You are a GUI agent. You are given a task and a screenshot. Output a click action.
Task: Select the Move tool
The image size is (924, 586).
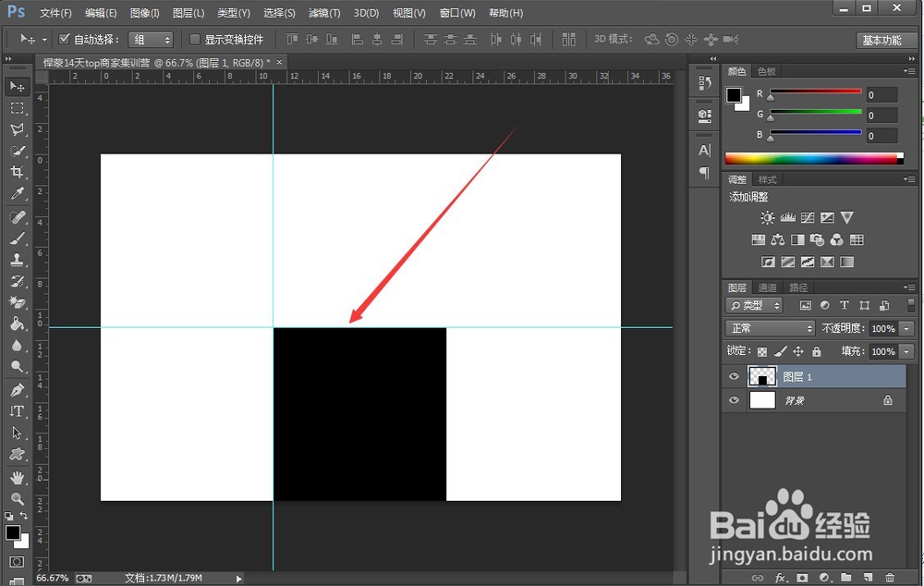click(x=17, y=87)
